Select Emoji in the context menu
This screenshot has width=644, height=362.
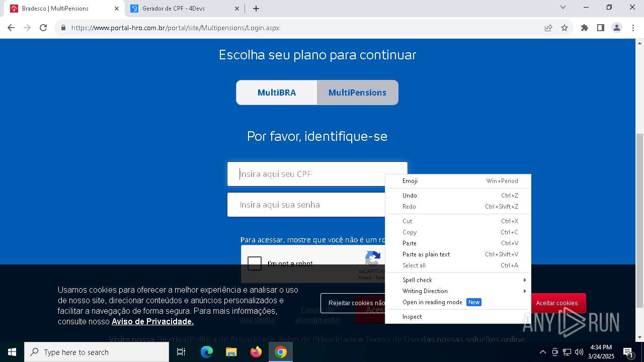[x=458, y=181]
